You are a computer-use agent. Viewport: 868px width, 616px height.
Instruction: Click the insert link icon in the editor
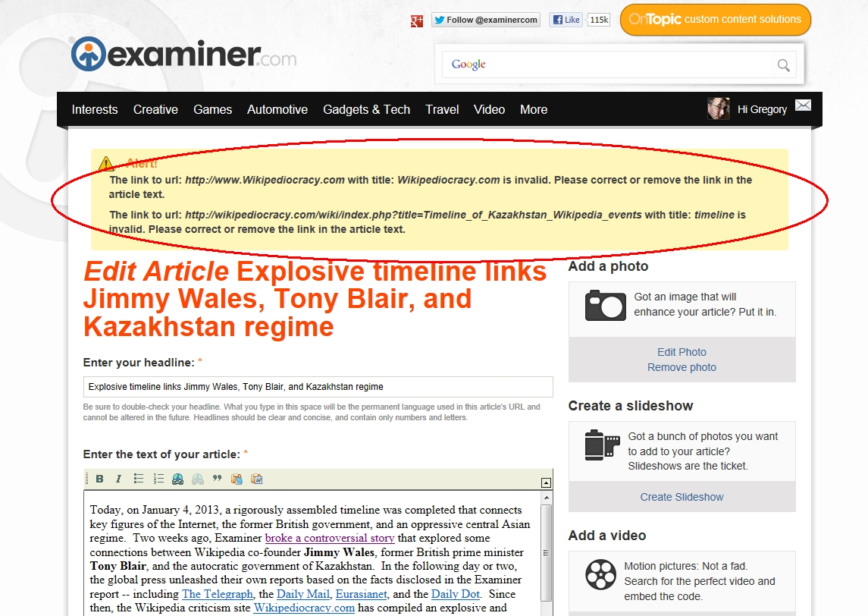click(x=178, y=479)
